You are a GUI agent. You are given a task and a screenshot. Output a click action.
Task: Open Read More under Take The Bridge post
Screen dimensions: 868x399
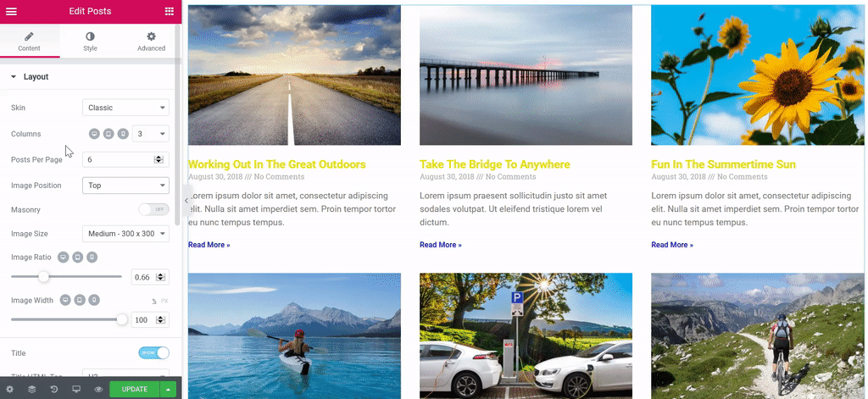click(x=441, y=245)
